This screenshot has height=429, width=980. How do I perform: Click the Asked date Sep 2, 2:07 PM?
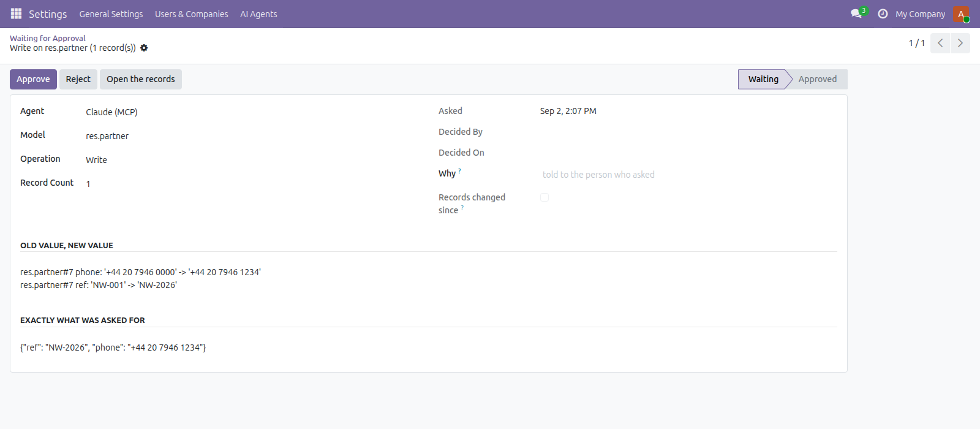(568, 111)
